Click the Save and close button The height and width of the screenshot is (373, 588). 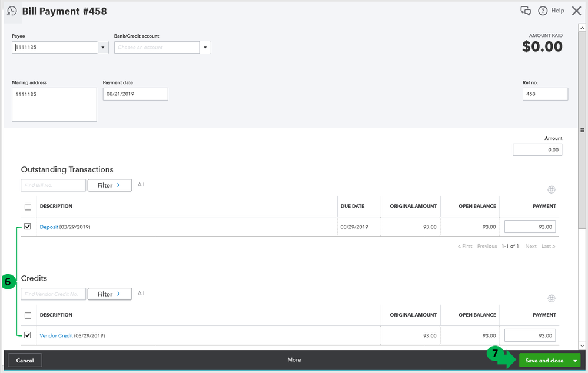544,361
